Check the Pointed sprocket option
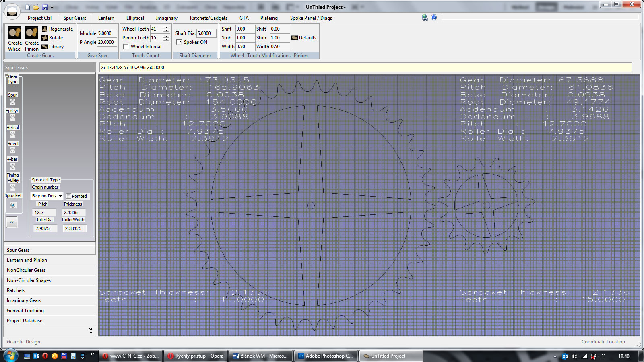Viewport: 644px width, 362px height. tap(69, 196)
